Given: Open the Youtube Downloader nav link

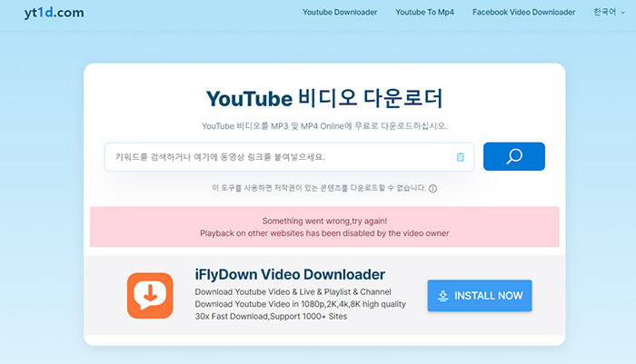Looking at the screenshot, I should pos(340,12).
